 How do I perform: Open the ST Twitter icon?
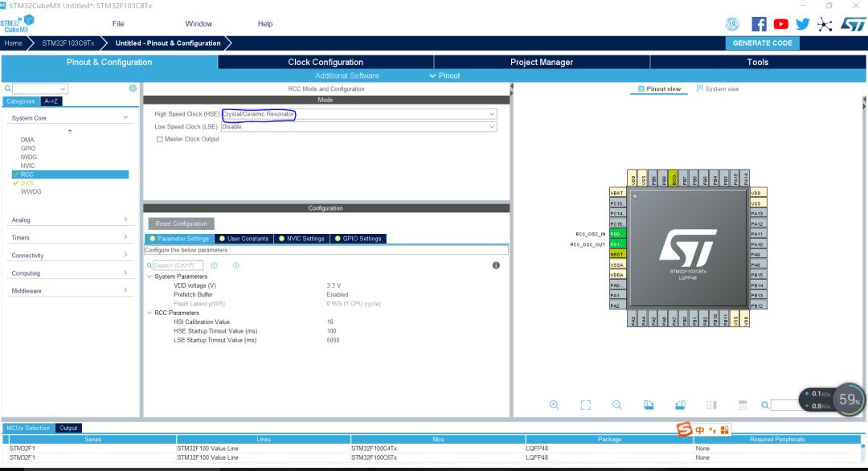point(803,24)
